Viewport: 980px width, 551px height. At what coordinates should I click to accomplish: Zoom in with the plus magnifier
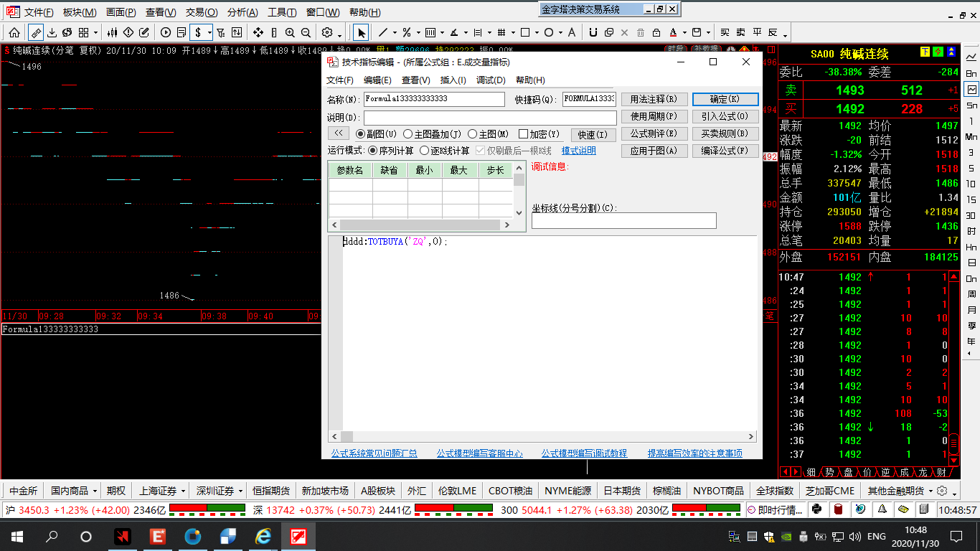[x=290, y=32]
